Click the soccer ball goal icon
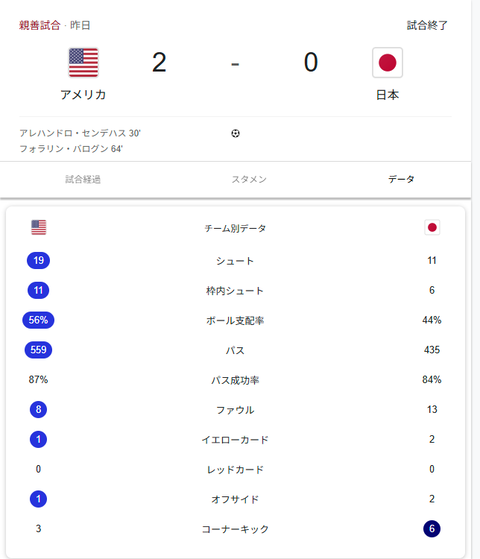This screenshot has height=559, width=480. pos(235,133)
